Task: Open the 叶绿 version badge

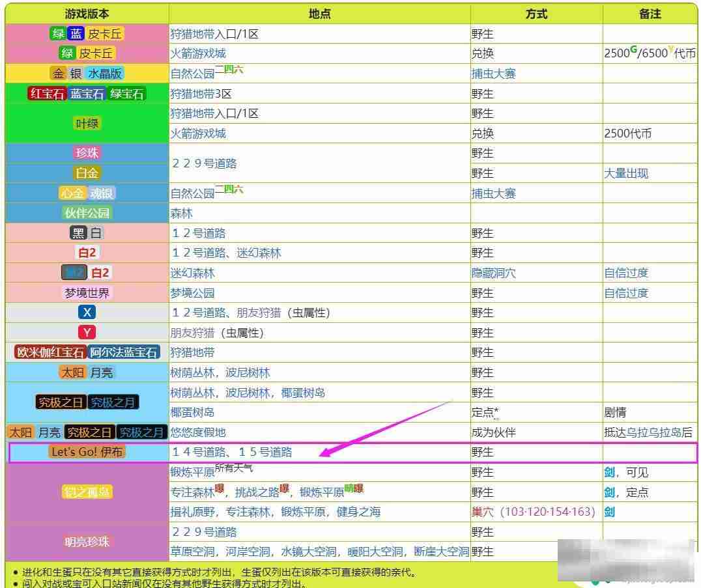Action: coord(87,123)
